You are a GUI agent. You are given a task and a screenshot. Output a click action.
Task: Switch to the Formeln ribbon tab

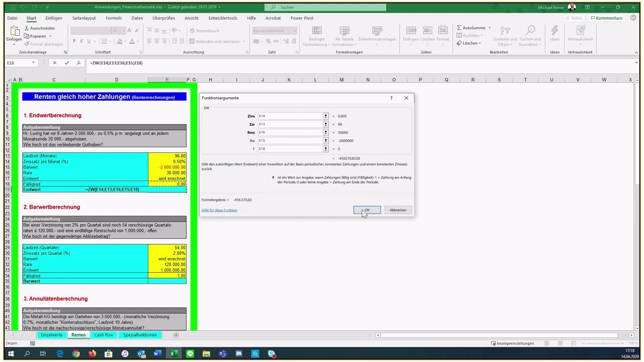click(114, 18)
